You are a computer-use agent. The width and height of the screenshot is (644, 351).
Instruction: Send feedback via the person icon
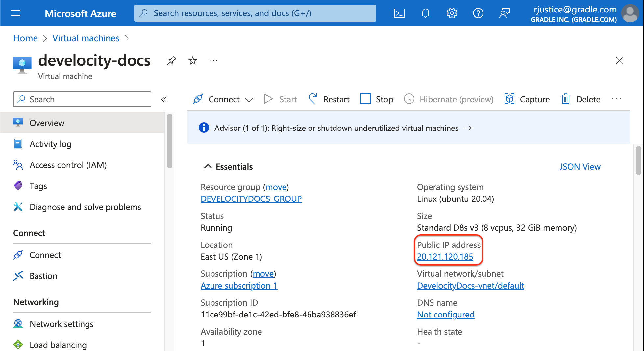504,13
